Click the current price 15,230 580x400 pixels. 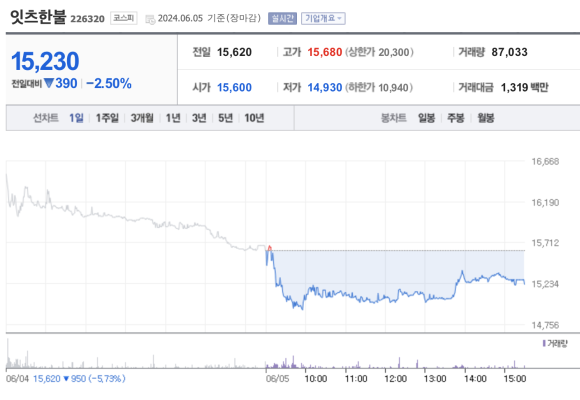point(45,61)
